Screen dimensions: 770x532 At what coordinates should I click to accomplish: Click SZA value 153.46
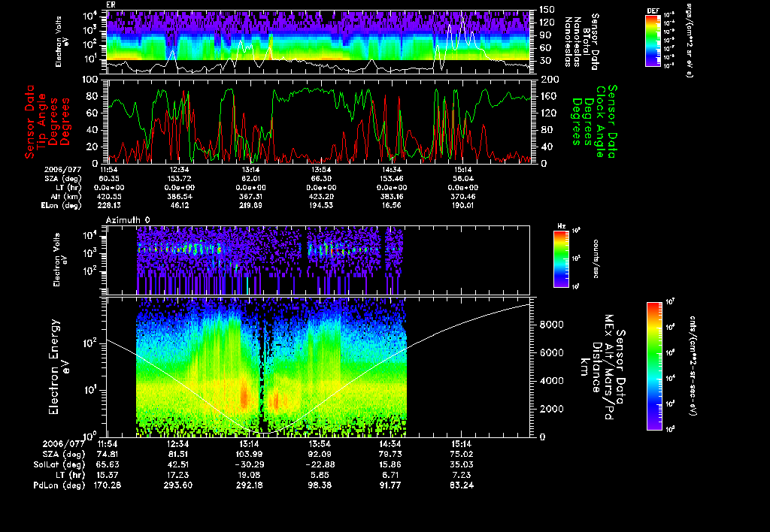click(x=392, y=179)
